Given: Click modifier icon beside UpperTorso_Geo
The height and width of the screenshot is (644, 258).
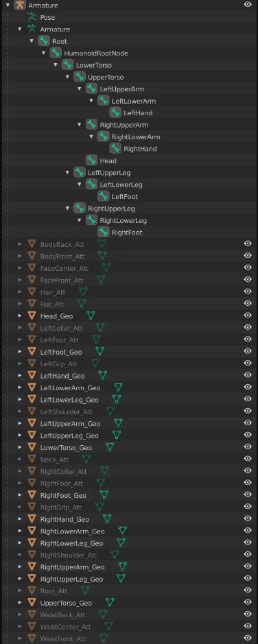Looking at the screenshot, I should 109,603.
